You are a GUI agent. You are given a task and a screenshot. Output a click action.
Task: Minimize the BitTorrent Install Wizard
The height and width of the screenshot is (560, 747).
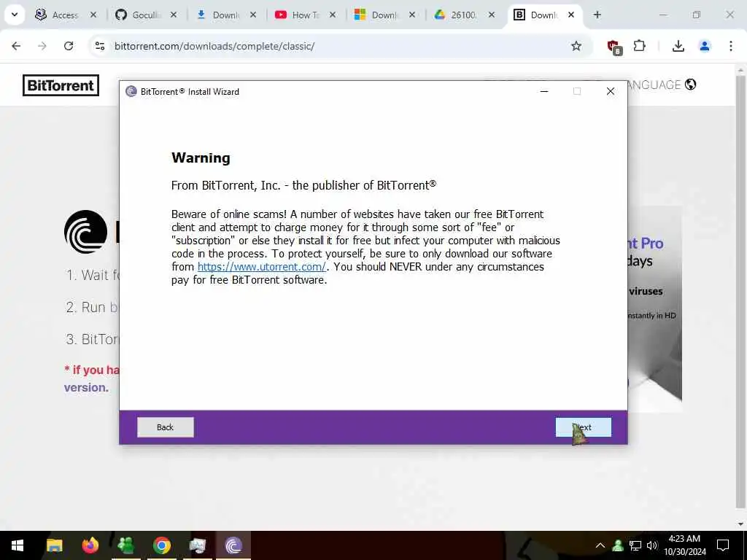tap(544, 91)
